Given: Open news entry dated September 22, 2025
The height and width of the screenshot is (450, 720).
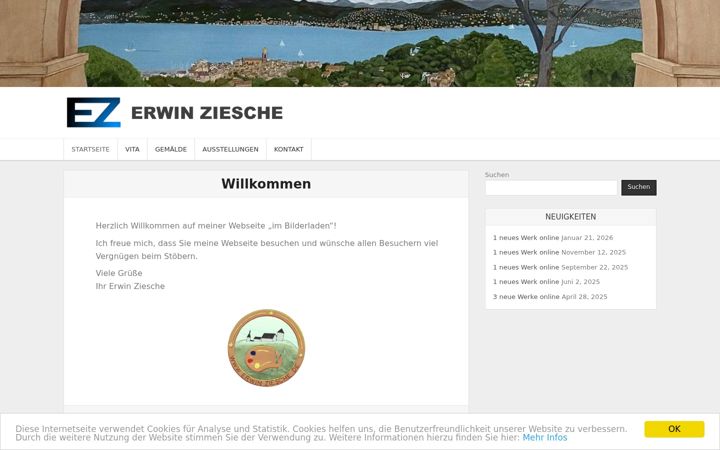Looking at the screenshot, I should (x=526, y=267).
